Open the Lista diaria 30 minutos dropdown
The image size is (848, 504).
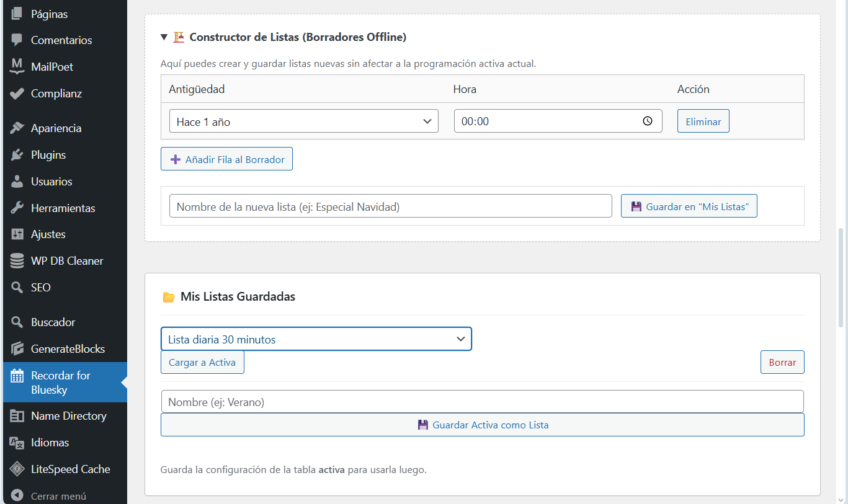(316, 339)
